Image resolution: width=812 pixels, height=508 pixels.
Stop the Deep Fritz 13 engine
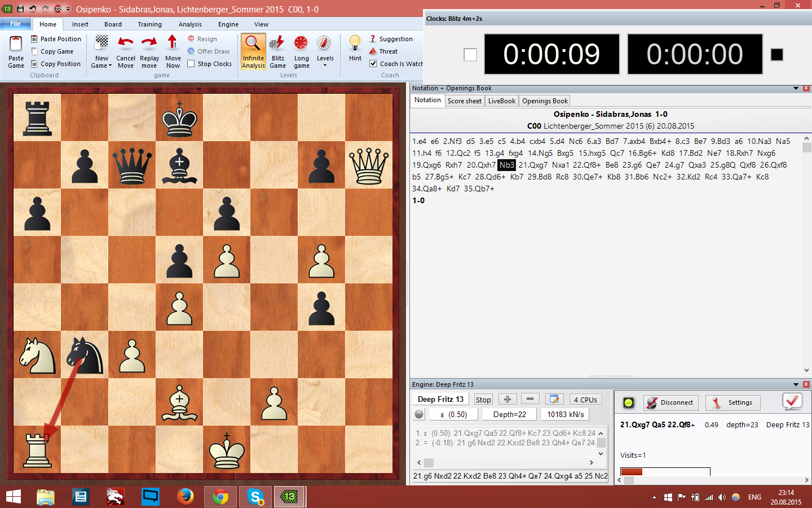click(483, 400)
